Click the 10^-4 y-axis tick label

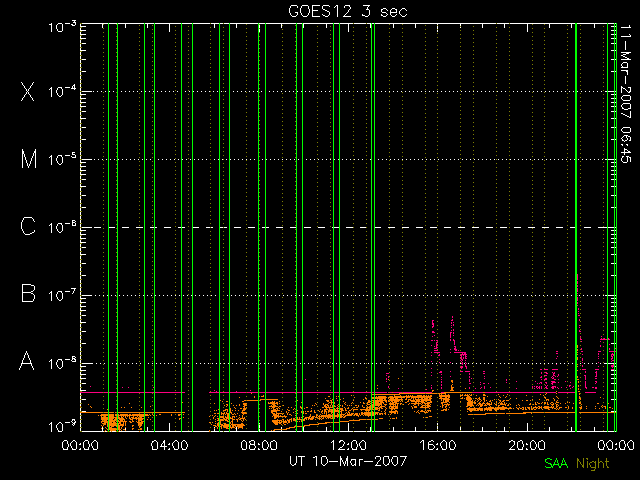coord(62,91)
